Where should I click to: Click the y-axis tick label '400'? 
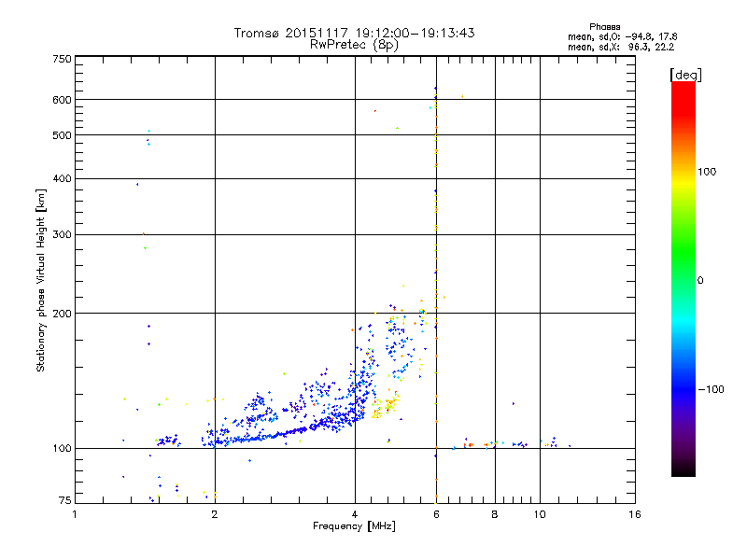click(62, 179)
